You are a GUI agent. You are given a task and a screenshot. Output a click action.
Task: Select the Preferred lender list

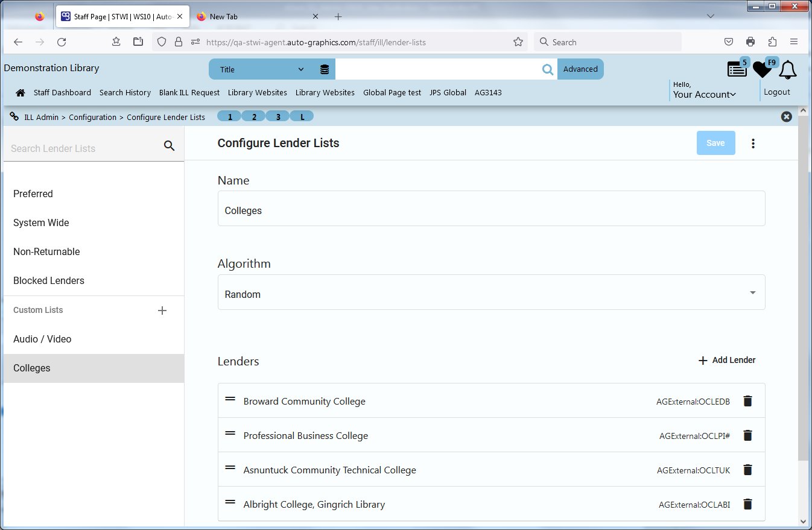tap(94, 194)
